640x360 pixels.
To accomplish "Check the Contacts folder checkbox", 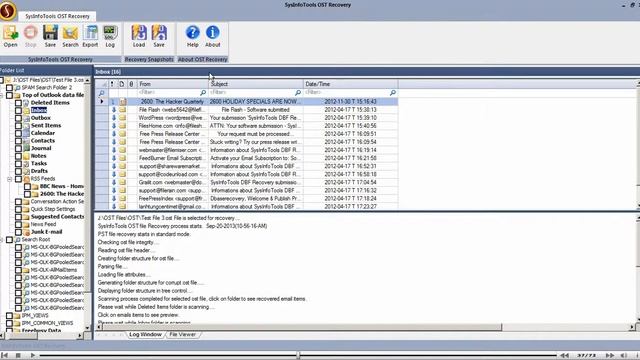I will 18,140.
